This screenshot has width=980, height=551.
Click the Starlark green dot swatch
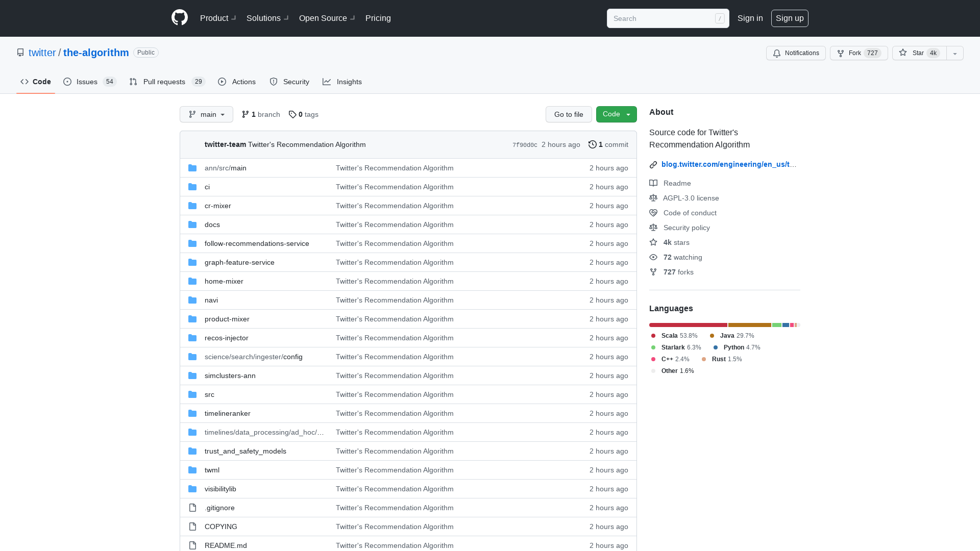[653, 347]
